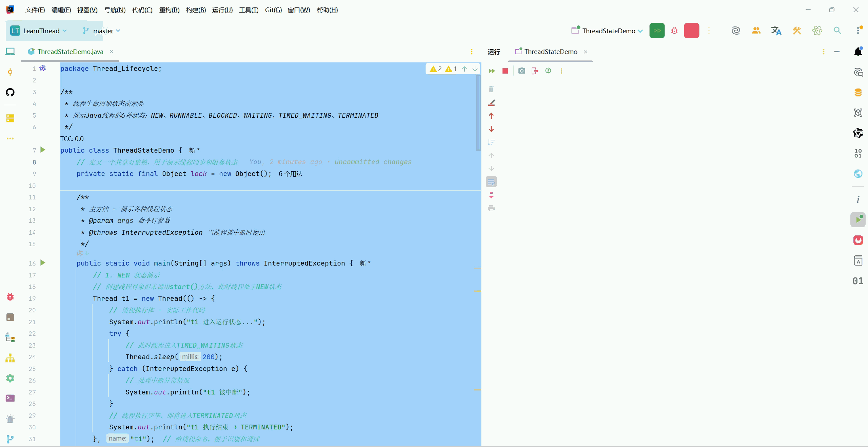Take thread dump with camera icon
Screen dimensions: 868x447
click(522, 71)
